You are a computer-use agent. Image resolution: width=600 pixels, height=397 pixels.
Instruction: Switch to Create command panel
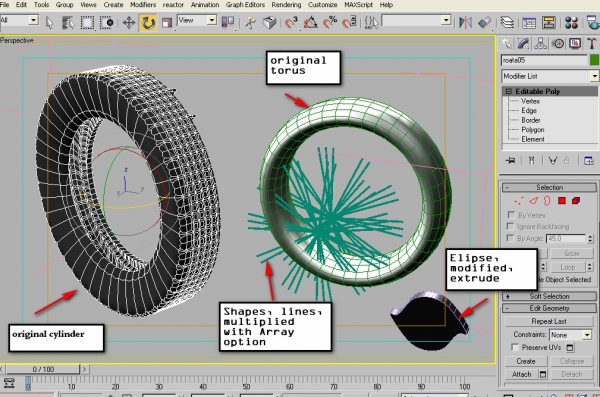click(507, 44)
